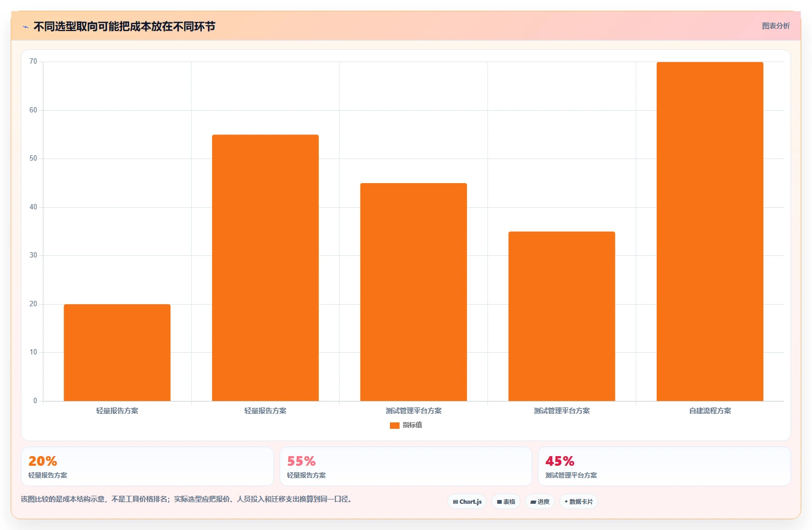The height and width of the screenshot is (530, 812).
Task: Click the 图表分析 label in the header
Action: (776, 26)
